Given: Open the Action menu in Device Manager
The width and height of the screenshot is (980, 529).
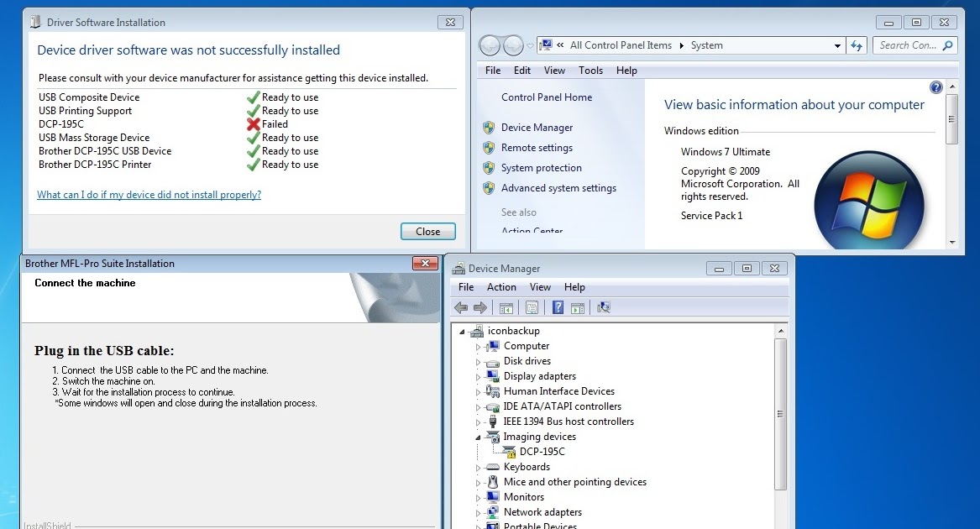Looking at the screenshot, I should pyautogui.click(x=501, y=287).
